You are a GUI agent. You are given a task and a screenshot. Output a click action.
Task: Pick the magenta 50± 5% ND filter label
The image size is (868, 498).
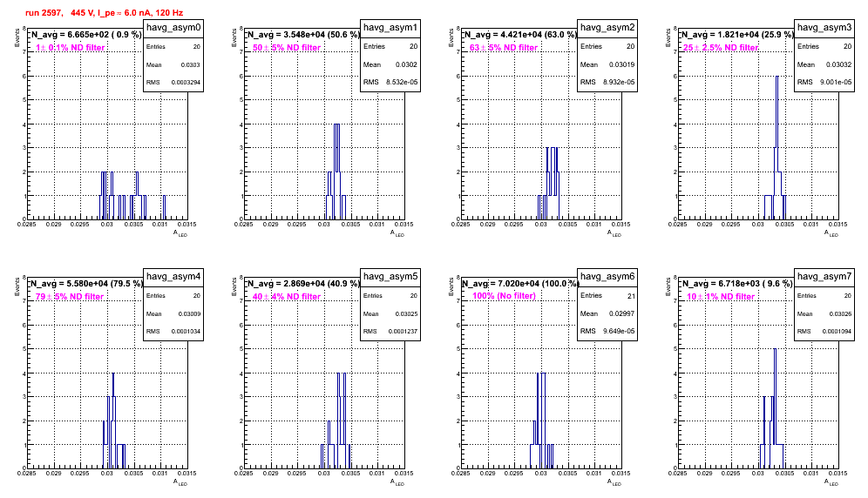[287, 48]
